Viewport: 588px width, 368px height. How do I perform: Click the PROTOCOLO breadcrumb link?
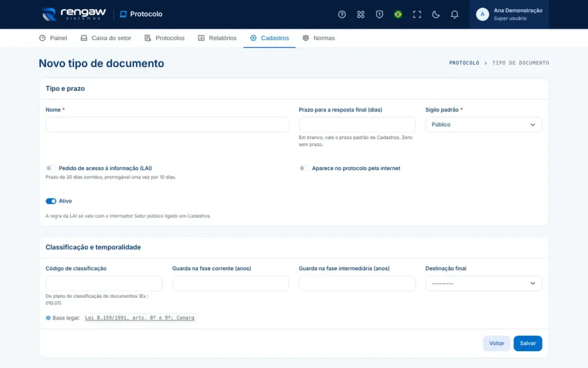point(464,63)
